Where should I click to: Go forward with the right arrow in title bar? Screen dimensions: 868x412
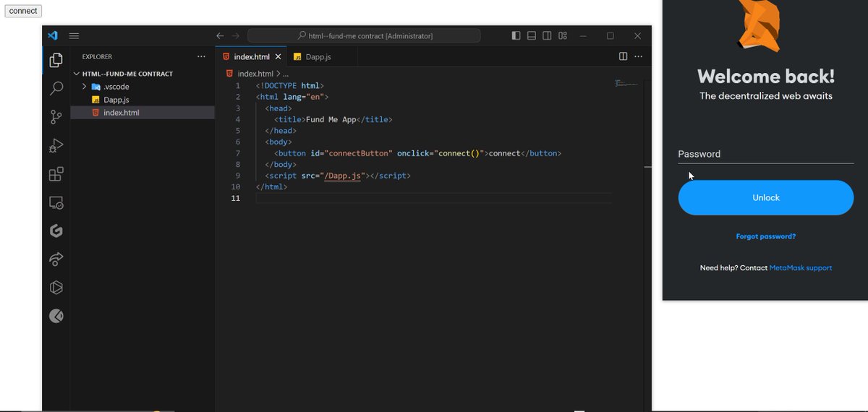(235, 35)
